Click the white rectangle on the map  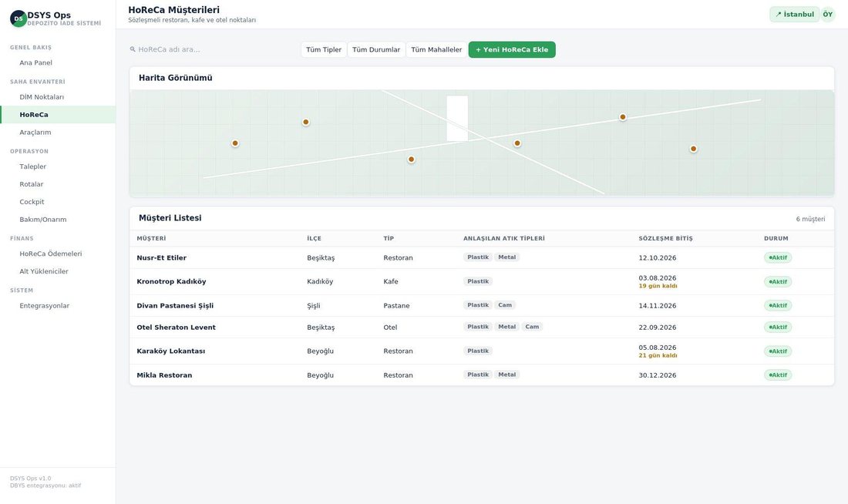pyautogui.click(x=457, y=119)
